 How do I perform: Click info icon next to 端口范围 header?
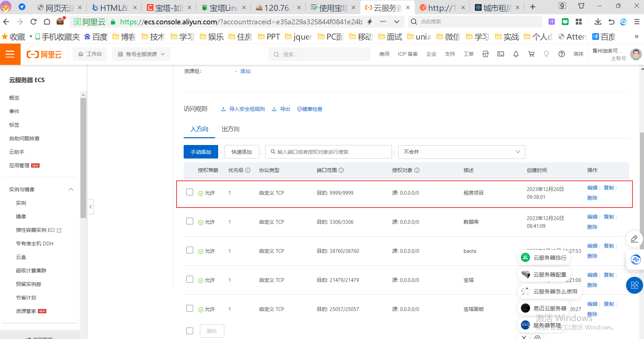pyautogui.click(x=341, y=170)
